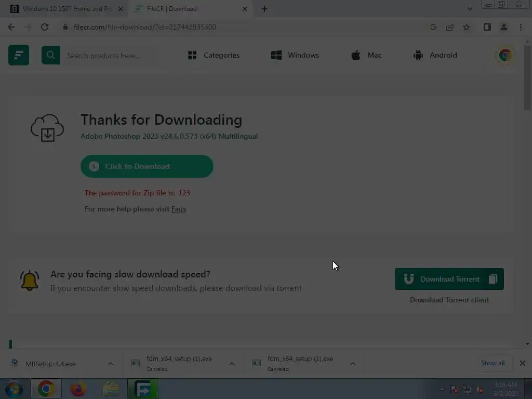532x399 pixels.
Task: Open the Windows Start button
Action: pyautogui.click(x=14, y=389)
